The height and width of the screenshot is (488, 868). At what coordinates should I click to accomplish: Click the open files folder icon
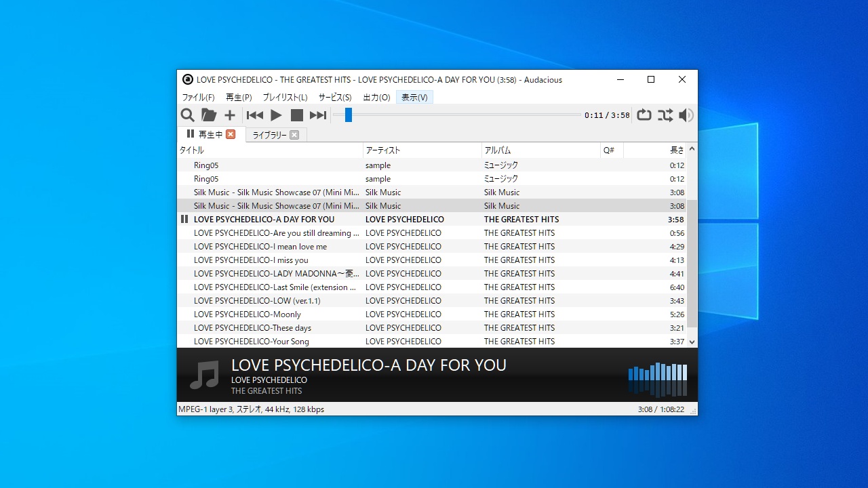[209, 115]
